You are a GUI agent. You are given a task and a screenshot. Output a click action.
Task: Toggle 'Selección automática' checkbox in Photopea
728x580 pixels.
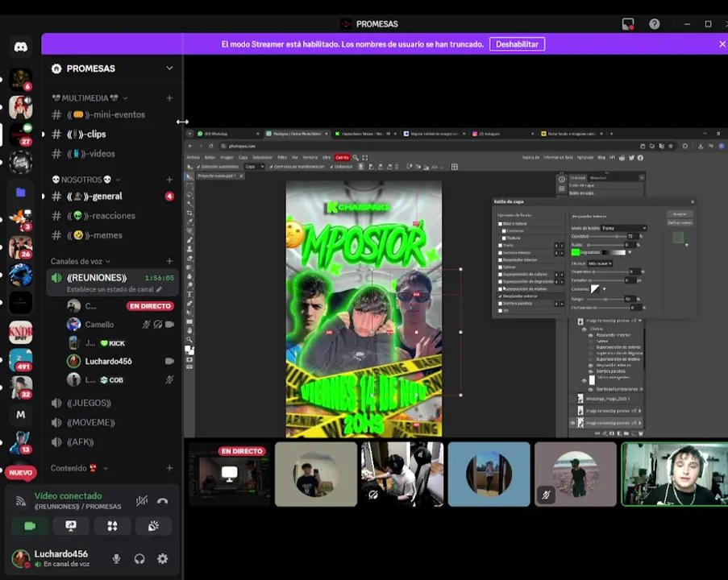click(198, 167)
